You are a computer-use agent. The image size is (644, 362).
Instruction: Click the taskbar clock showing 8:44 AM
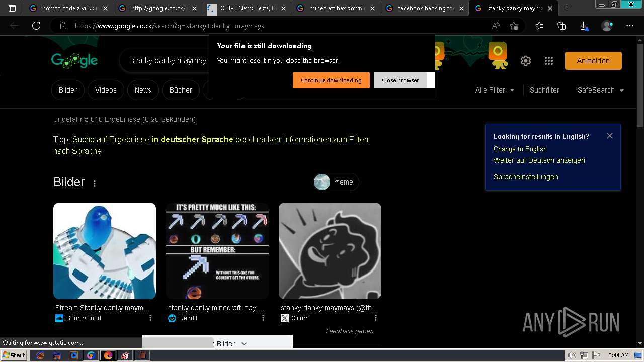coord(618,355)
